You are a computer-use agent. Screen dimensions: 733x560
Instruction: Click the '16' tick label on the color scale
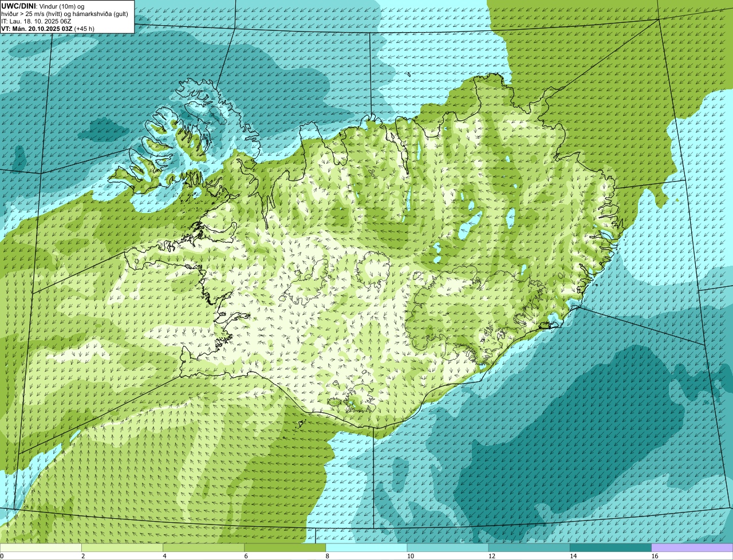click(x=655, y=556)
